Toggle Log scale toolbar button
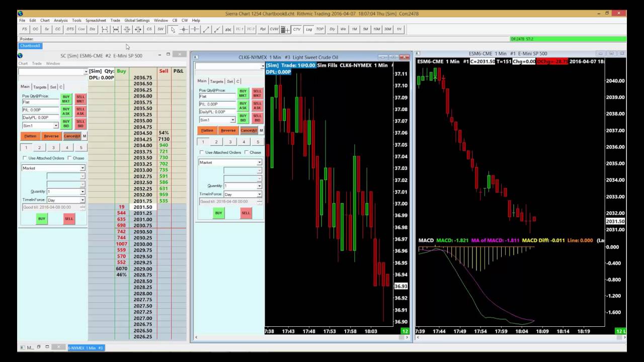The image size is (644, 362). point(308,29)
